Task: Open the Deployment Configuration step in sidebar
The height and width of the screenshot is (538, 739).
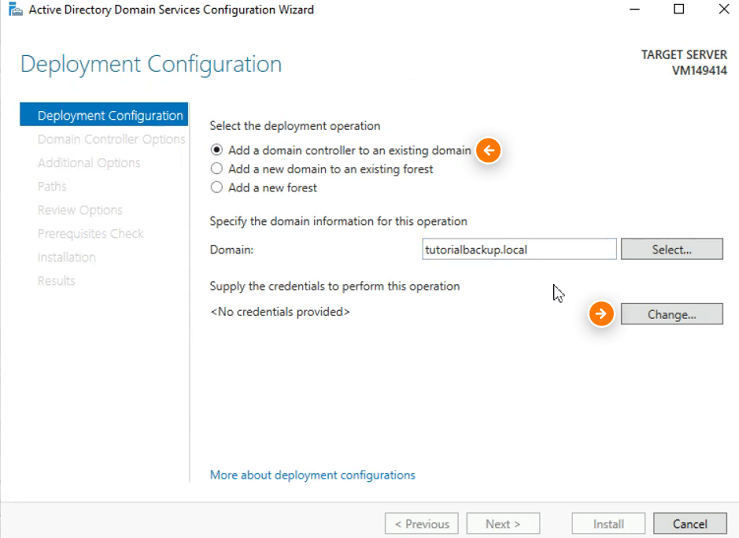Action: 104,115
